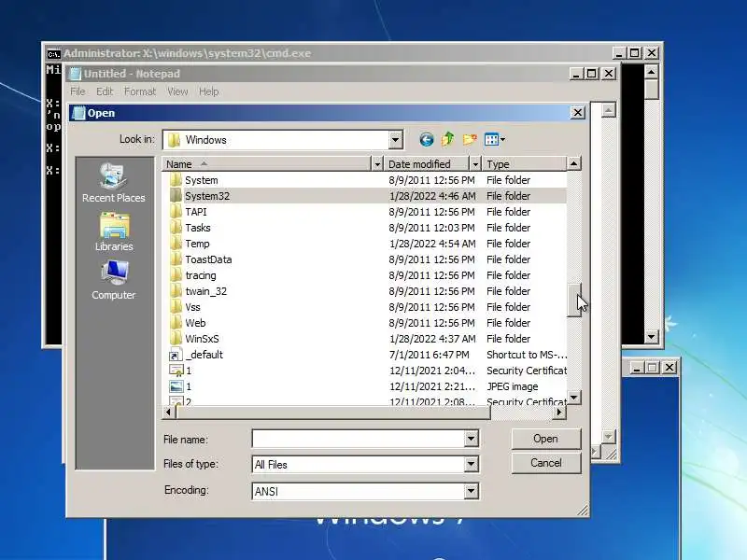This screenshot has width=747, height=560.
Task: Open Libraries in the sidebar
Action: [x=113, y=231]
